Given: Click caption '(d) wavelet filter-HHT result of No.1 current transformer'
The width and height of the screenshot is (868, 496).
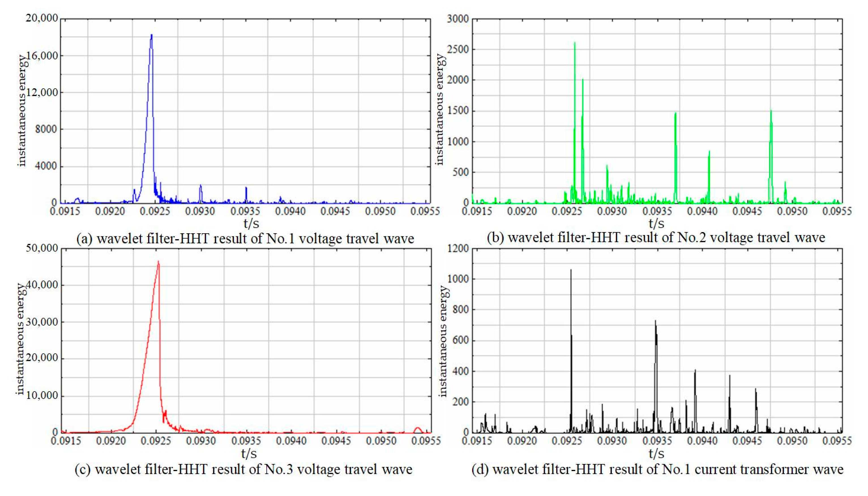Looking at the screenshot, I should click(x=657, y=469).
